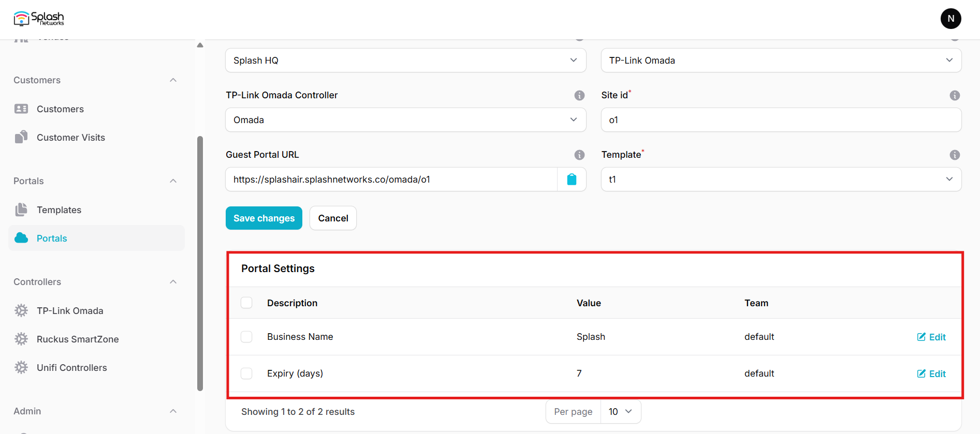
Task: Click the '7' expiry value cell
Action: (579, 373)
